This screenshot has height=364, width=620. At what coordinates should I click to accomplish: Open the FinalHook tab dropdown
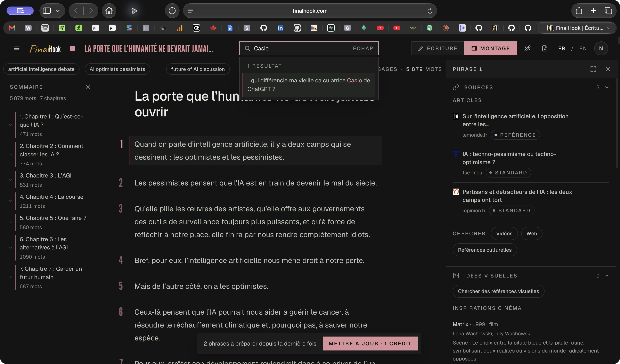(x=609, y=28)
